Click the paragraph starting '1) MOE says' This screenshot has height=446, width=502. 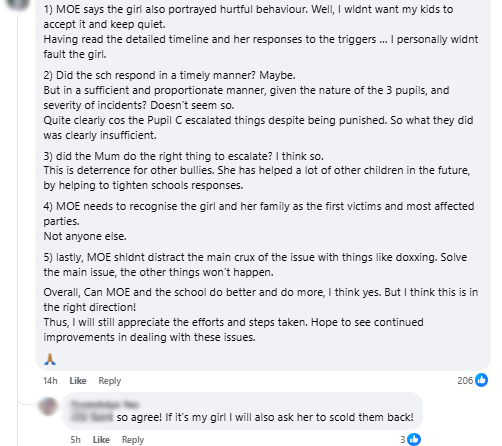point(261,32)
